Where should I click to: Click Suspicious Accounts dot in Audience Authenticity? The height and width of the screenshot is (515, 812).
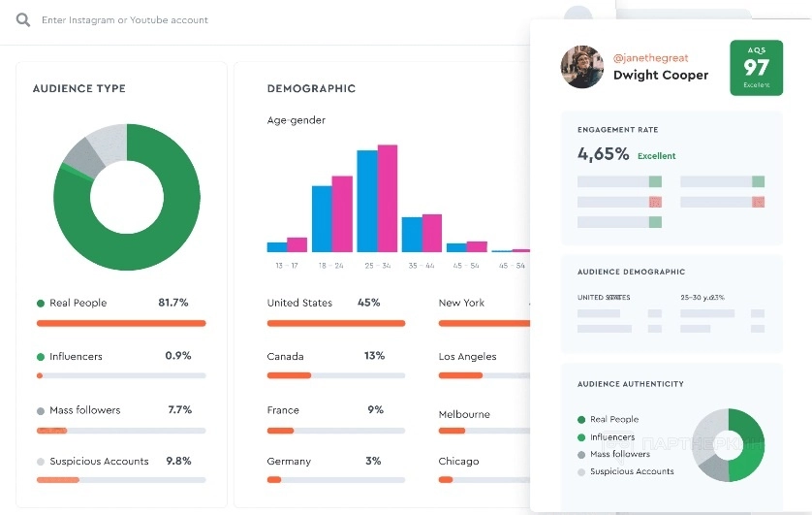click(581, 472)
